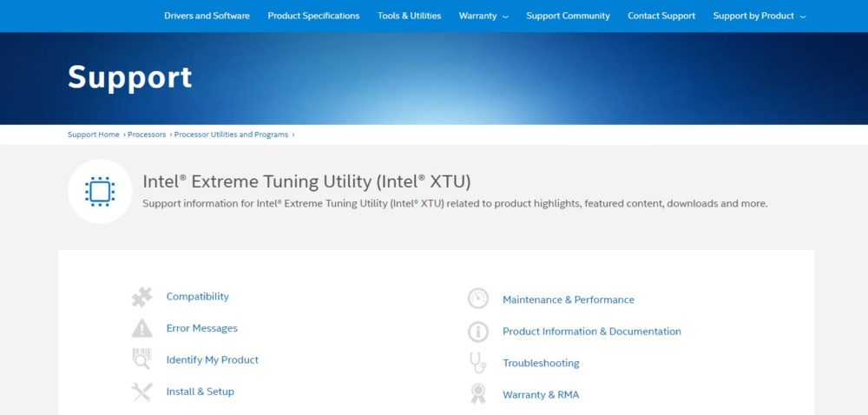Screen dimensions: 868x415
Task: Go to Identify My Product
Action: pyautogui.click(x=213, y=359)
